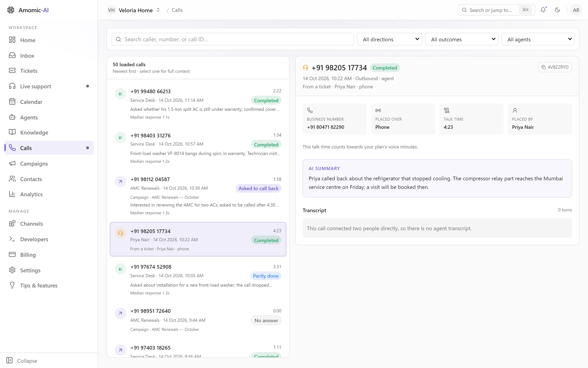This screenshot has height=368, width=588.
Task: Open the AR user avatar menu
Action: click(576, 10)
